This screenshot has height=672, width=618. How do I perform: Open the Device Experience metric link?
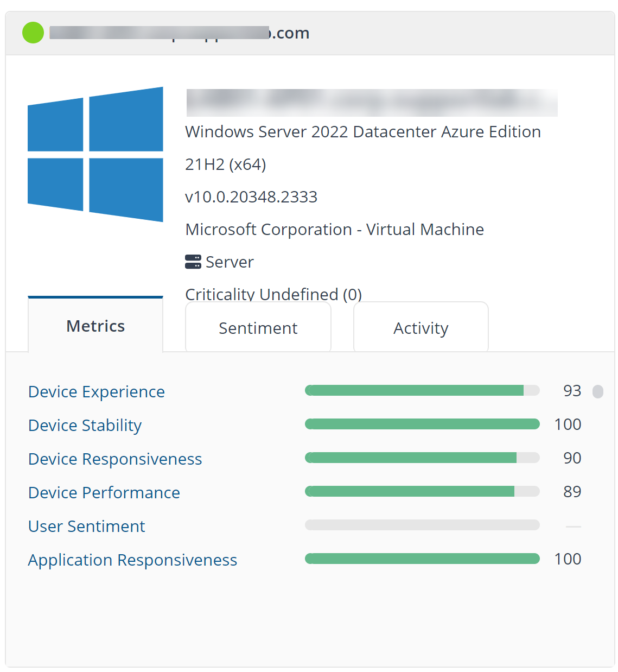(97, 392)
